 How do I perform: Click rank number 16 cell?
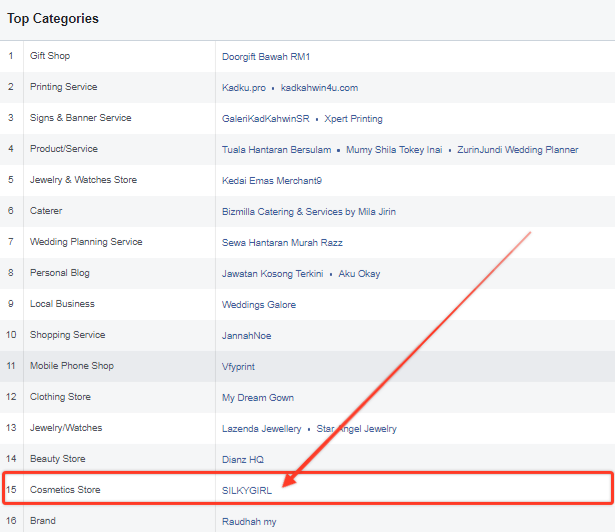pyautogui.click(x=11, y=521)
